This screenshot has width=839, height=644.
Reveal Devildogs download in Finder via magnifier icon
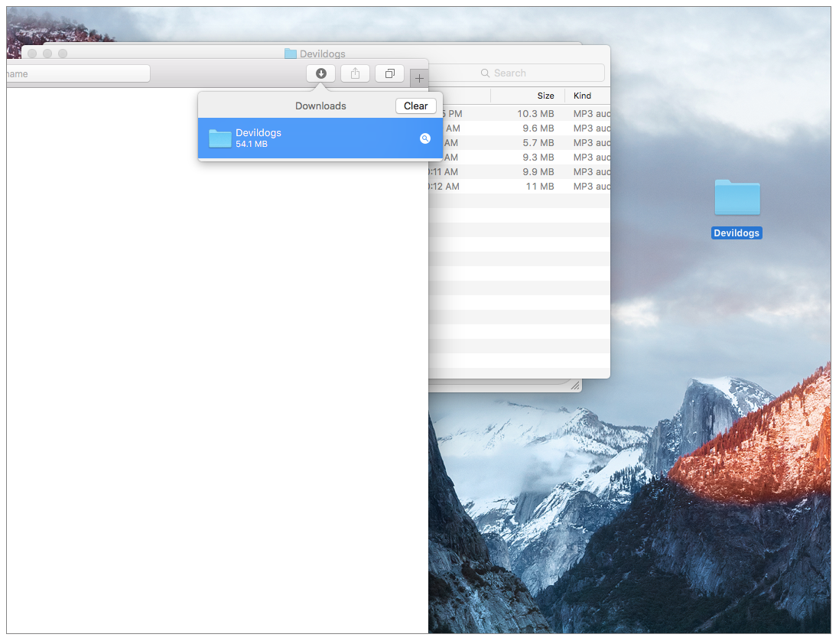coord(425,138)
